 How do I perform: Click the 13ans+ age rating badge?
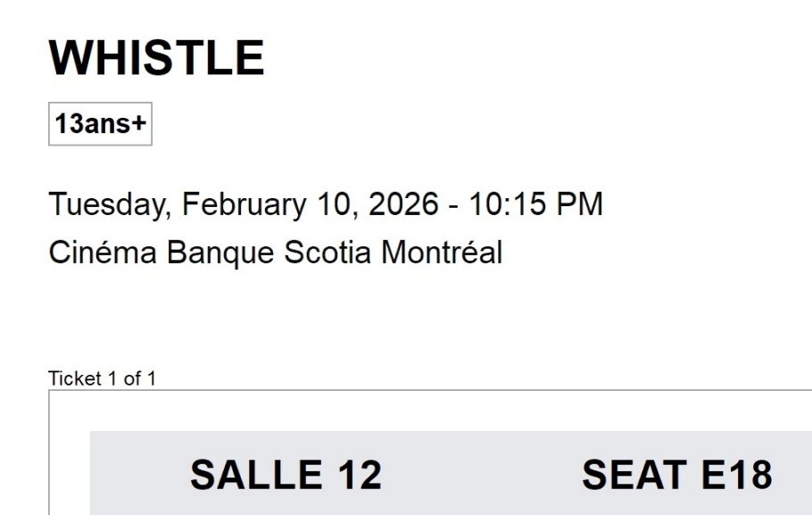point(100,124)
